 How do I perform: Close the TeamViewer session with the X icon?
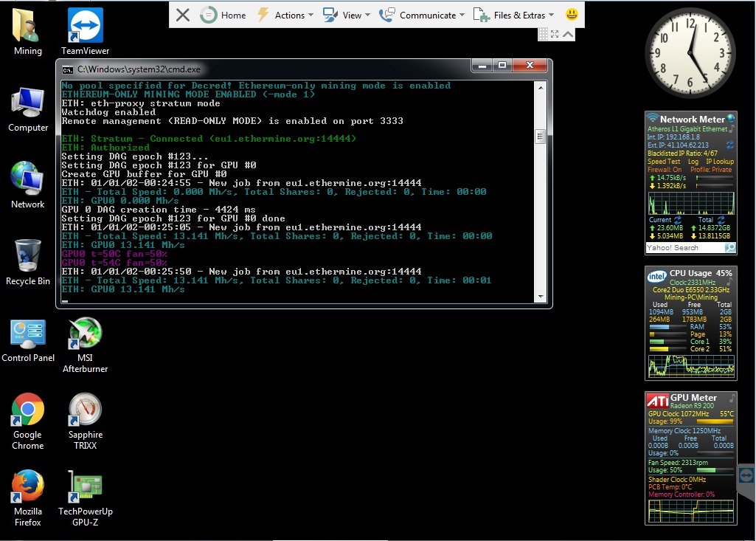[183, 15]
